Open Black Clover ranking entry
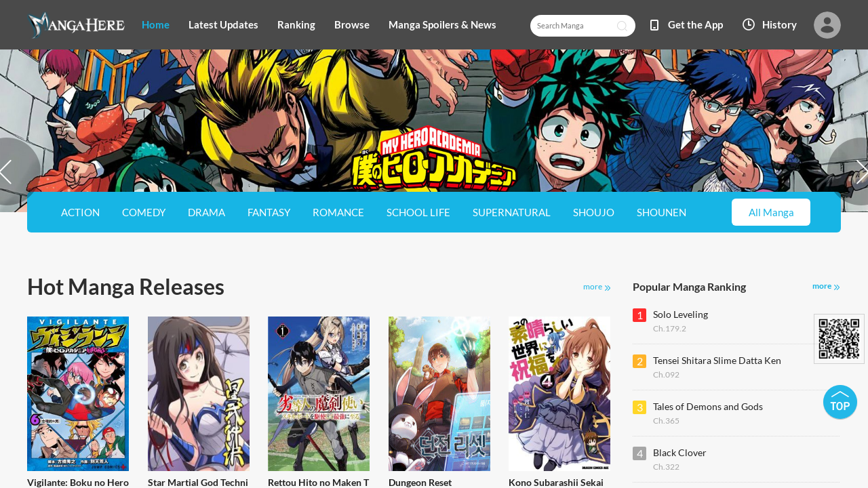 679,452
